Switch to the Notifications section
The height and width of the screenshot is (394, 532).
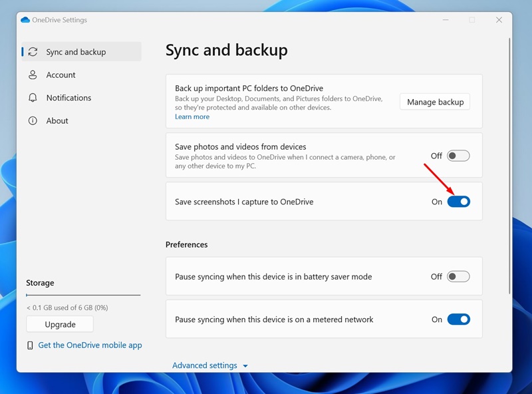pos(70,98)
